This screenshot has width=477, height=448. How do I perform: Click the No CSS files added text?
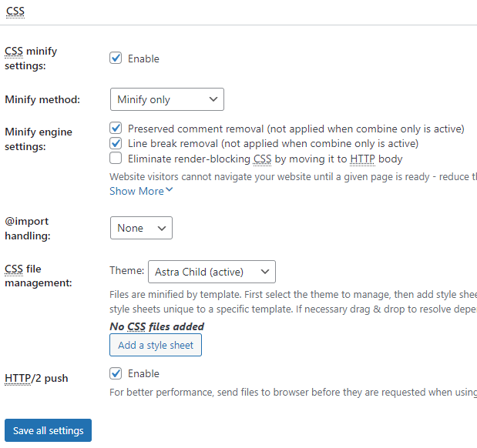(x=156, y=326)
